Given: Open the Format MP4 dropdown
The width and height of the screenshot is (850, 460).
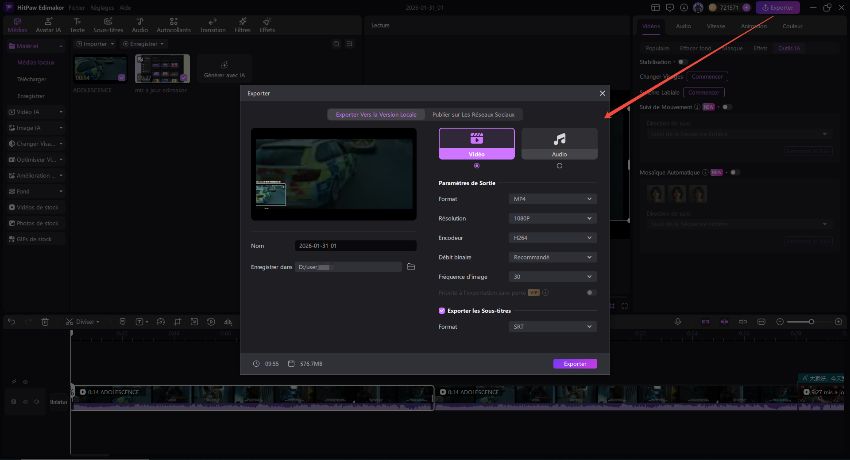Looking at the screenshot, I should coord(552,199).
